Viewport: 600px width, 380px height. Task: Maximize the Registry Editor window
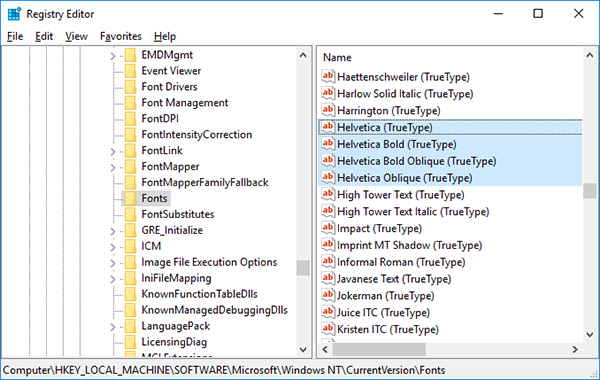click(538, 14)
